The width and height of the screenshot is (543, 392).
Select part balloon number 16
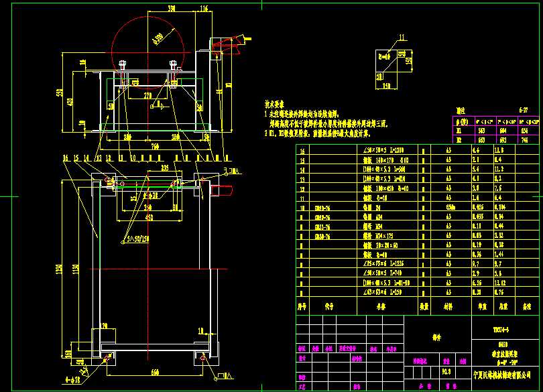(x=66, y=158)
